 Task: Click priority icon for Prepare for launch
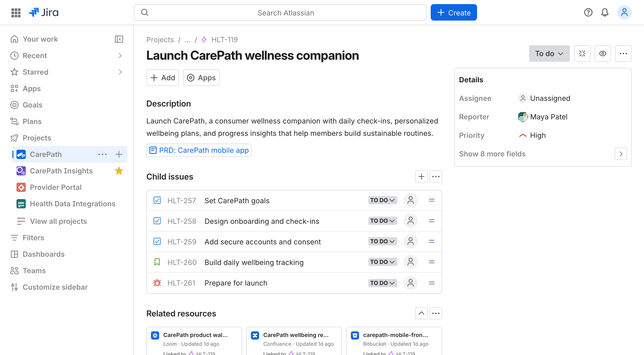point(431,283)
